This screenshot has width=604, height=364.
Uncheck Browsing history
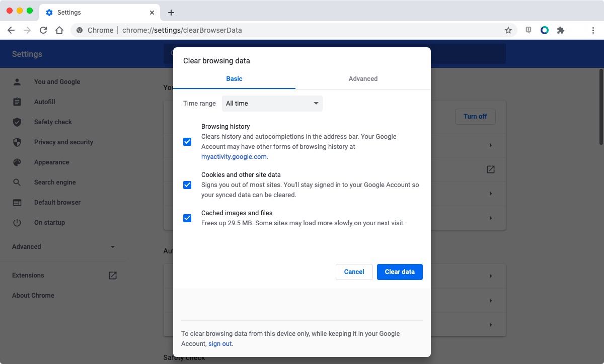[187, 142]
